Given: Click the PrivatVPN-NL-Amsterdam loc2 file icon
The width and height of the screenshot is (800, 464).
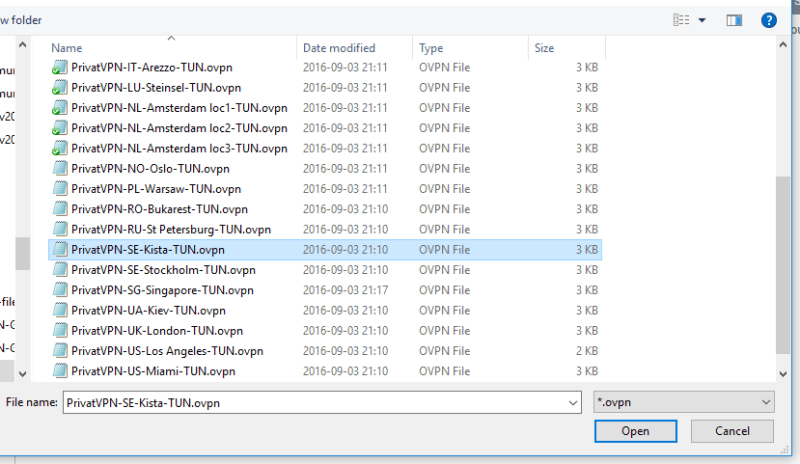Looking at the screenshot, I should (59, 128).
